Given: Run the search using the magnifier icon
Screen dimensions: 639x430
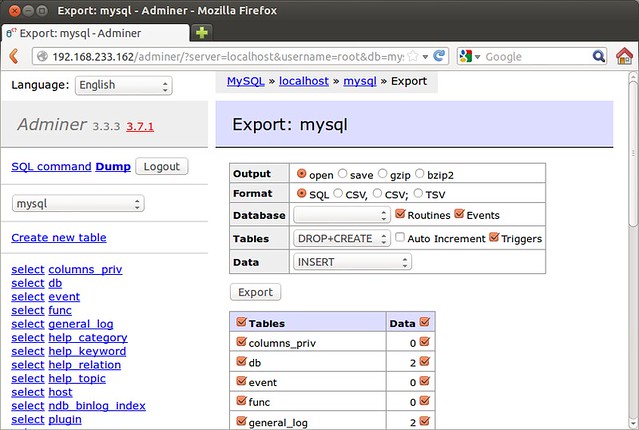Looking at the screenshot, I should pyautogui.click(x=598, y=56).
